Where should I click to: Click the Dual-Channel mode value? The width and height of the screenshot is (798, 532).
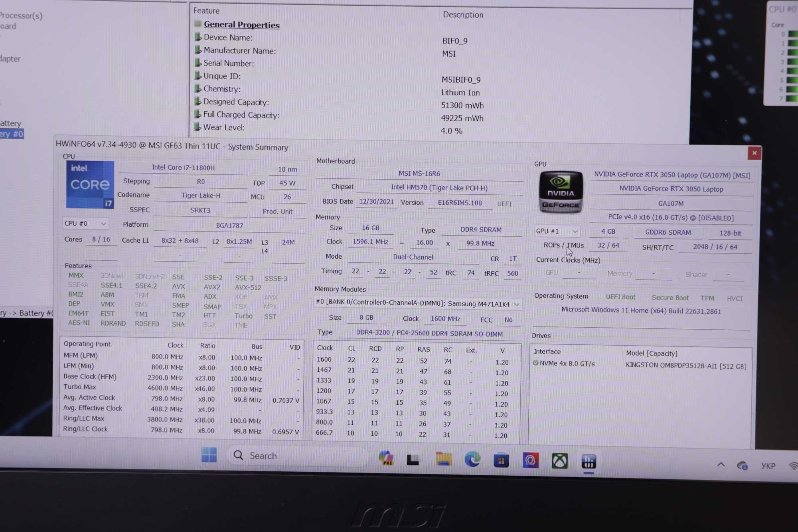point(413,257)
